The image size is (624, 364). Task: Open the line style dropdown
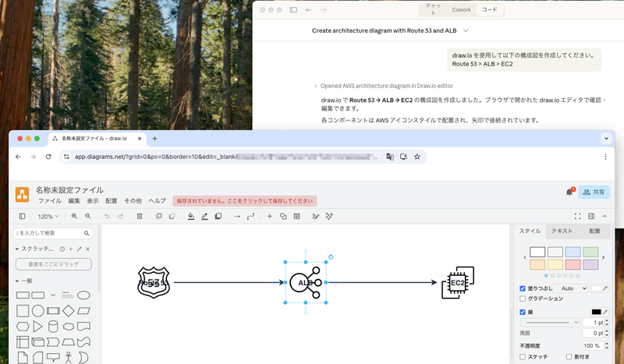coord(551,322)
